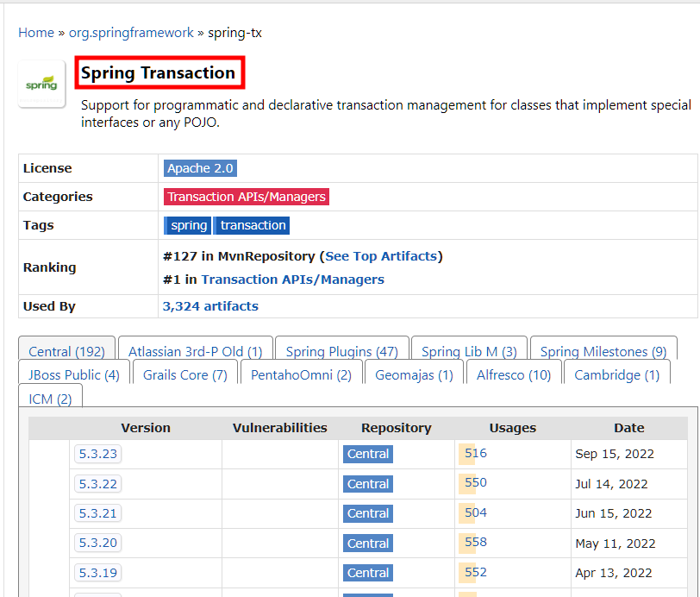Click the Tags row label
The image size is (700, 597).
(39, 225)
